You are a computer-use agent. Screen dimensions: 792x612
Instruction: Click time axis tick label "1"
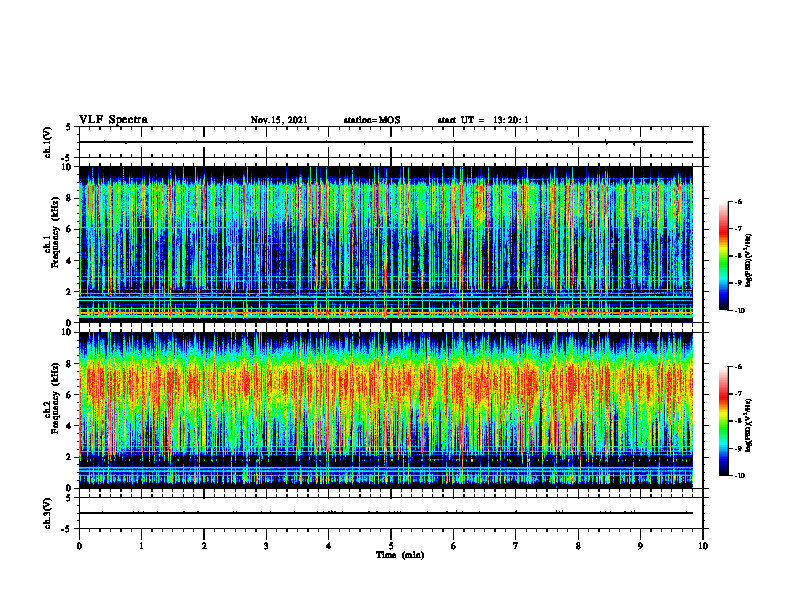(141, 546)
